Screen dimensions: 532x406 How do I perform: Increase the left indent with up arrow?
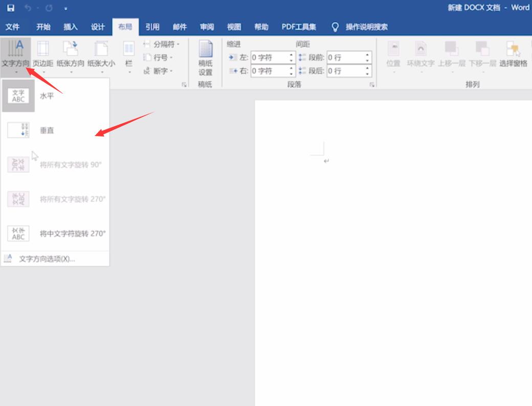(292, 55)
